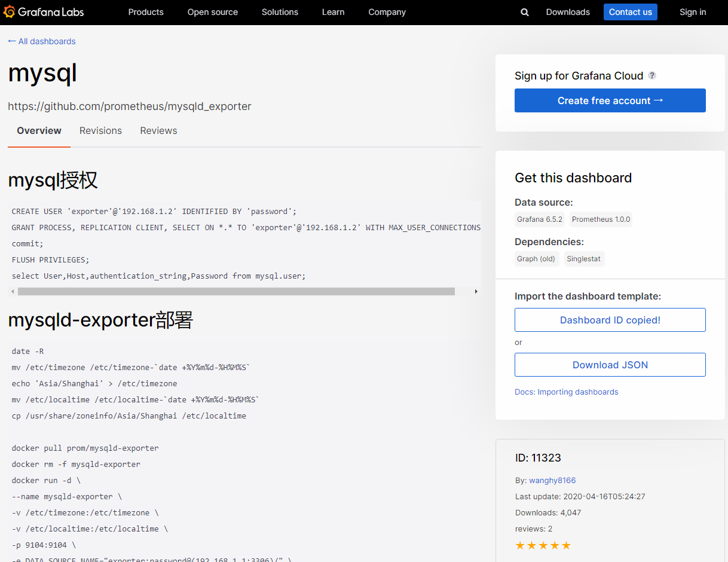Click the date -R code line
The height and width of the screenshot is (562, 728).
[x=27, y=351]
